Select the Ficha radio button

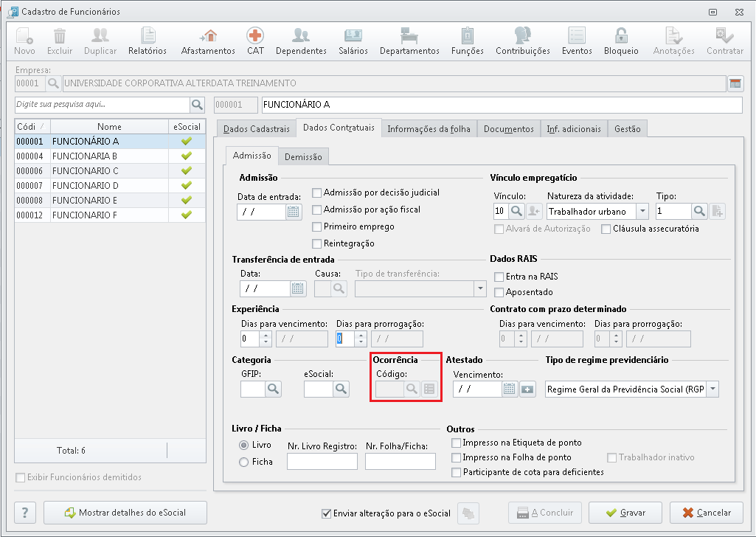(243, 462)
